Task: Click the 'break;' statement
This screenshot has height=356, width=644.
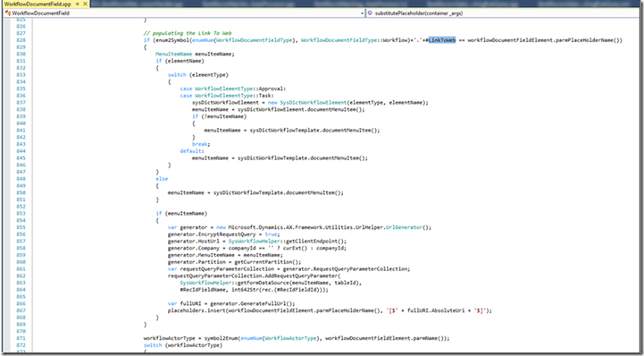Action: 200,144
